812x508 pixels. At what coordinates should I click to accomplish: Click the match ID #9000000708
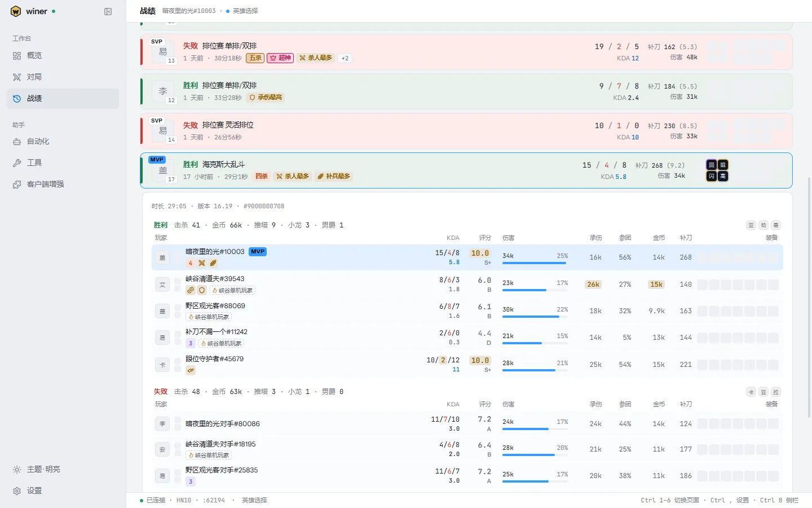tap(264, 207)
